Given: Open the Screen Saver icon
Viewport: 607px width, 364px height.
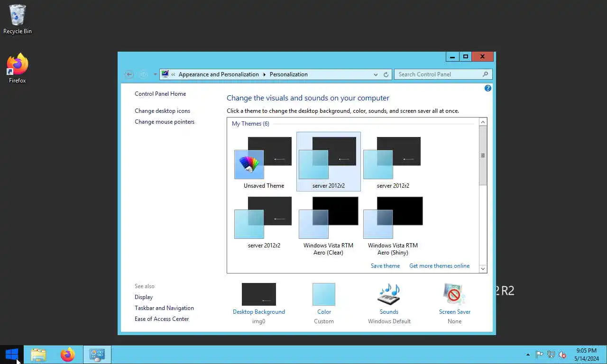Looking at the screenshot, I should pyautogui.click(x=454, y=294).
